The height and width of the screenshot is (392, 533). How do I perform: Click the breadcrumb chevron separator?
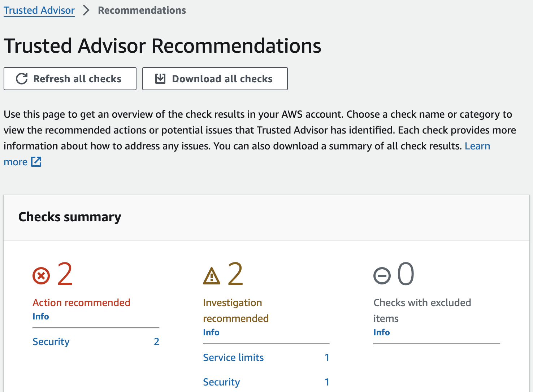point(86,10)
